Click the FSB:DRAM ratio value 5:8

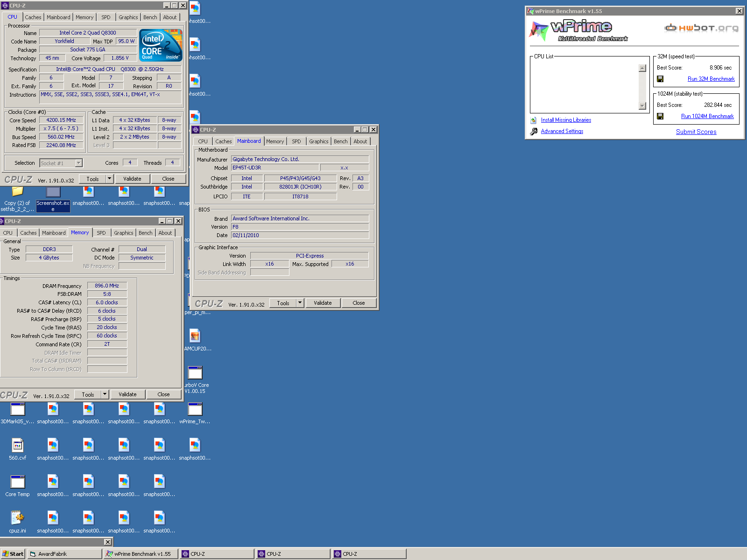point(107,294)
